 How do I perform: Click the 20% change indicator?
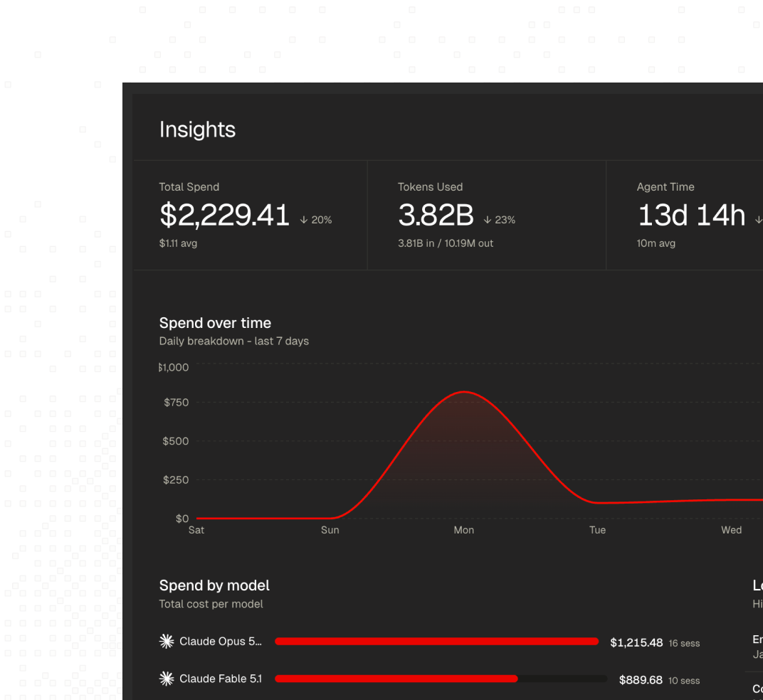coord(321,220)
